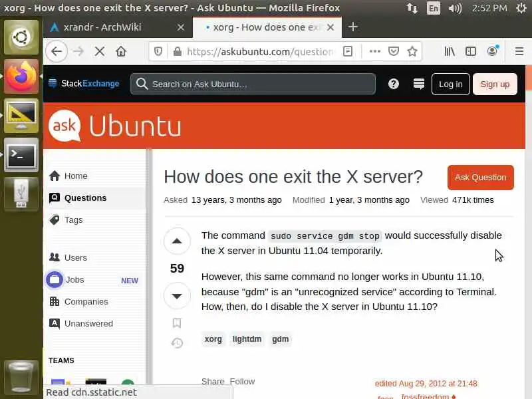
Task: Open page actions three-dot menu
Action: [374, 52]
